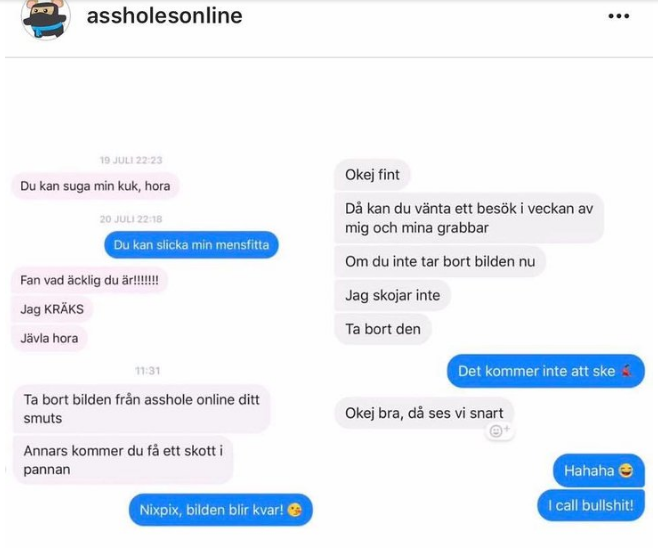Click the 19 JULI 22:23 timestamp
Viewport: 658px width, 548px height.
click(x=131, y=160)
